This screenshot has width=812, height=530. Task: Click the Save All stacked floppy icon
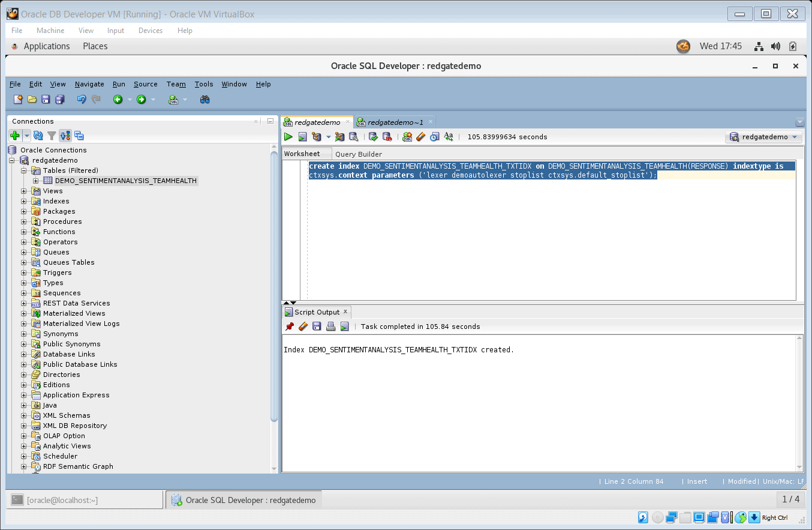point(60,100)
